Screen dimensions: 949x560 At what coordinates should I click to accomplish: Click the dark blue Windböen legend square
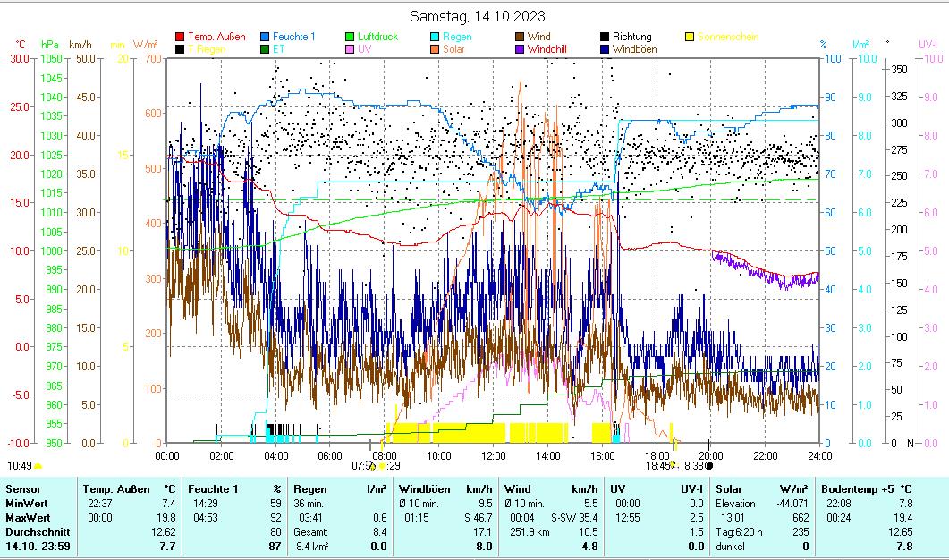click(x=605, y=50)
